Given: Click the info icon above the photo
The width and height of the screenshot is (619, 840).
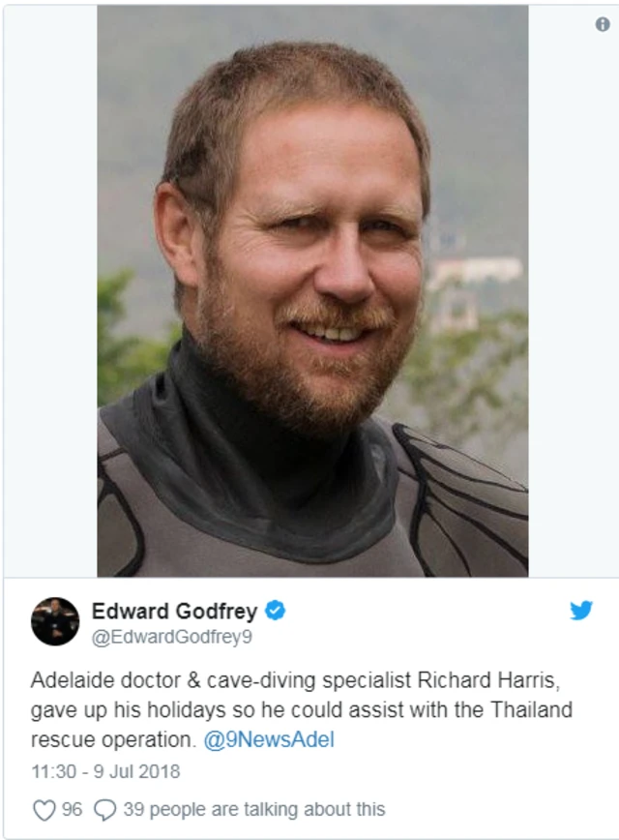Looking at the screenshot, I should pyautogui.click(x=603, y=24).
